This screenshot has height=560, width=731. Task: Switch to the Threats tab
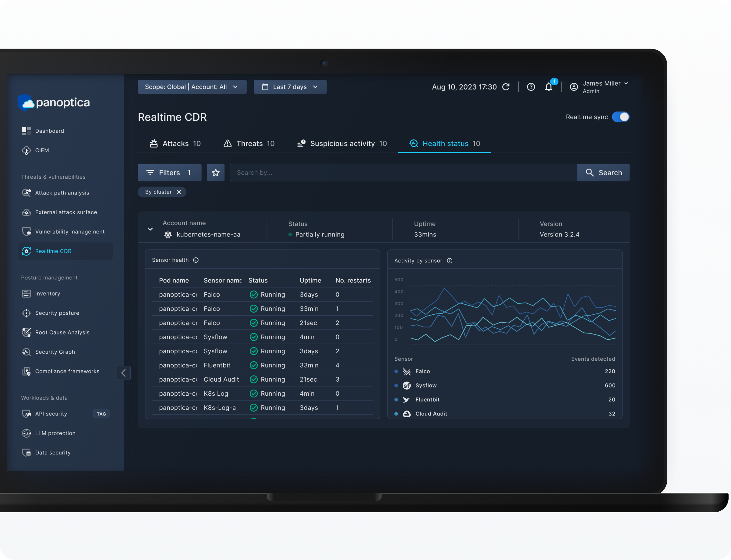coord(249,144)
